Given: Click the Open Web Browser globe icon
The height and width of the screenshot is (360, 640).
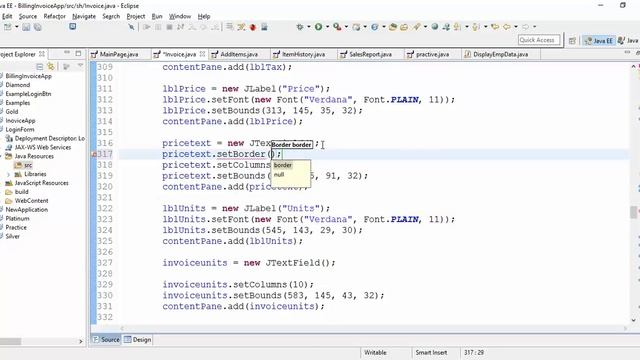Looking at the screenshot, I should 435,27.
